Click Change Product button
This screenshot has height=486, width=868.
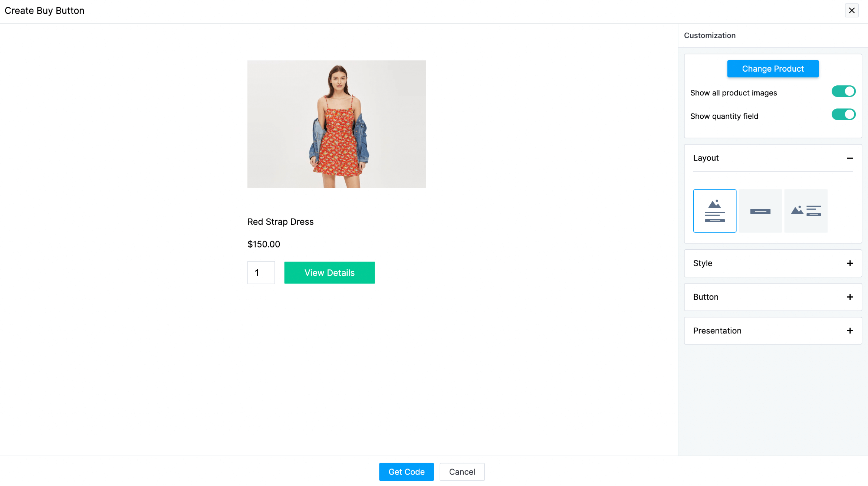(773, 69)
